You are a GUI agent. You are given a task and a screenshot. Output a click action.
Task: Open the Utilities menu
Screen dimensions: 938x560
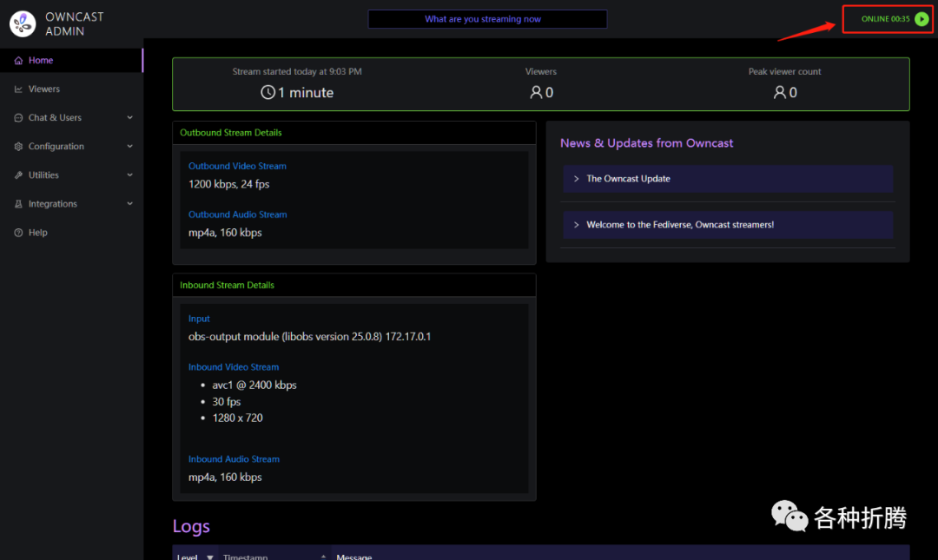[72, 175]
